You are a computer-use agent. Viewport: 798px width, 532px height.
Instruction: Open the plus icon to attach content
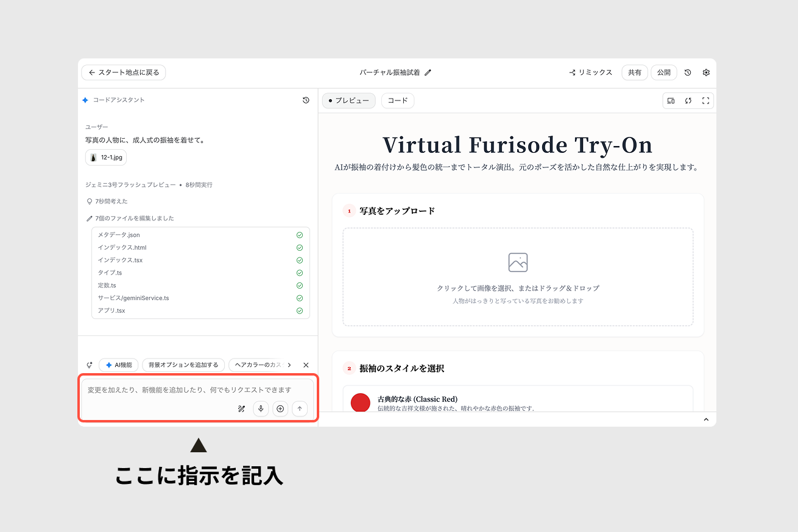280,408
